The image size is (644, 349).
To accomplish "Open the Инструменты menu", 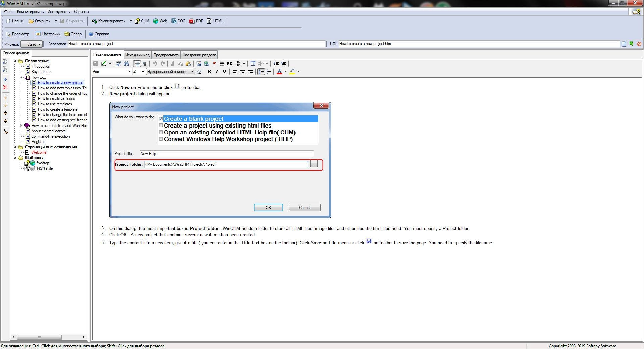I will point(59,12).
